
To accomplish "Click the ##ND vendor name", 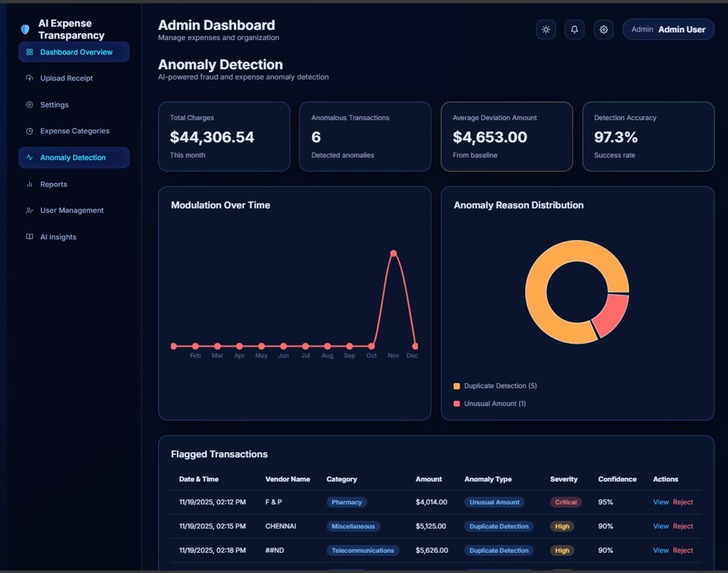I will (x=275, y=550).
